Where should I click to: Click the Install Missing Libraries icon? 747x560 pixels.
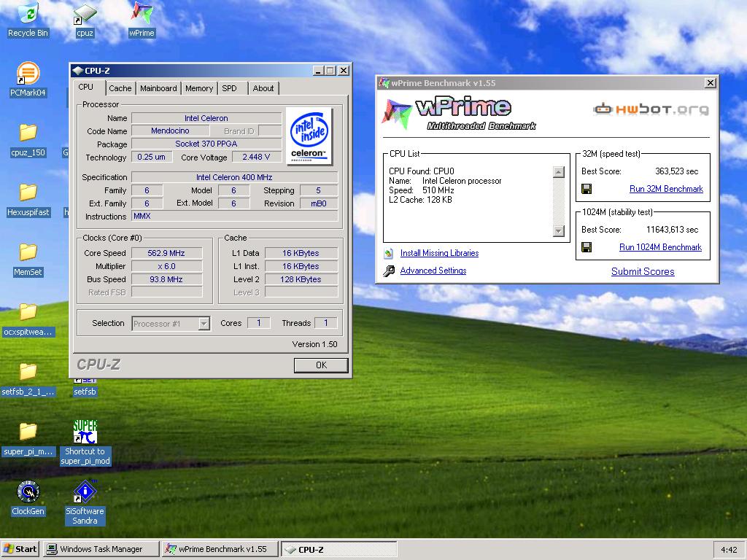click(389, 253)
